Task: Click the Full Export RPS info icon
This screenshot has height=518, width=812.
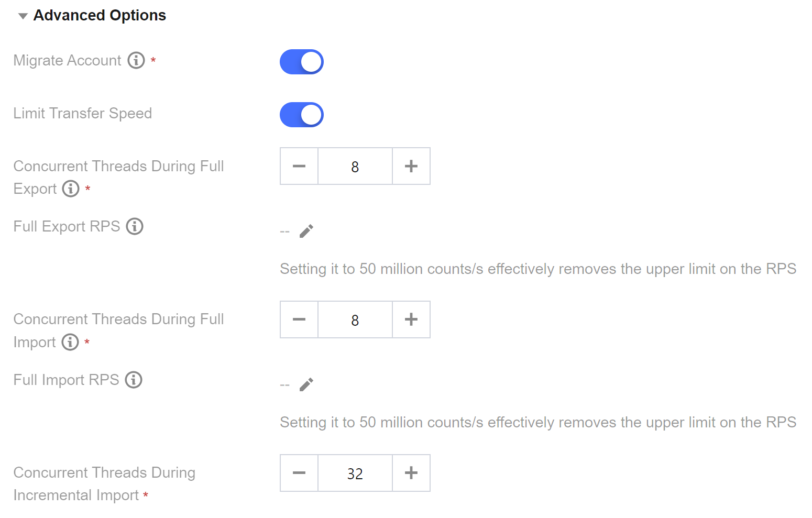Action: (135, 226)
